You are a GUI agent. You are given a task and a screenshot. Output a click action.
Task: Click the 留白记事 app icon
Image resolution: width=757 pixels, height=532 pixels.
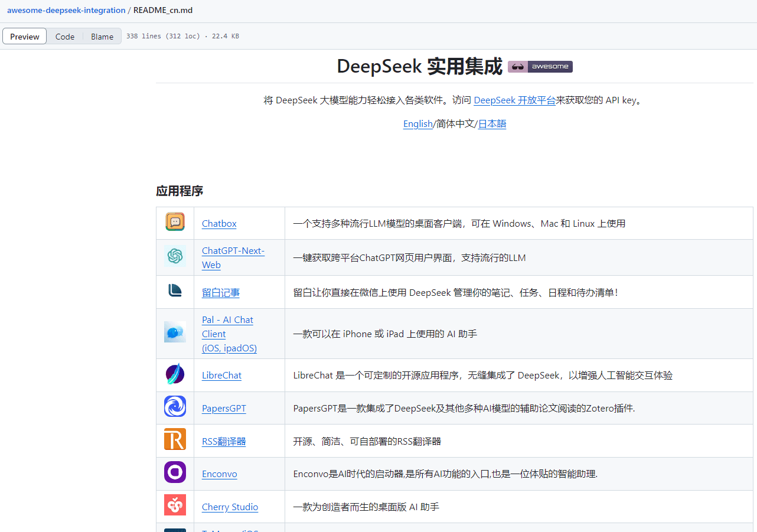click(175, 291)
